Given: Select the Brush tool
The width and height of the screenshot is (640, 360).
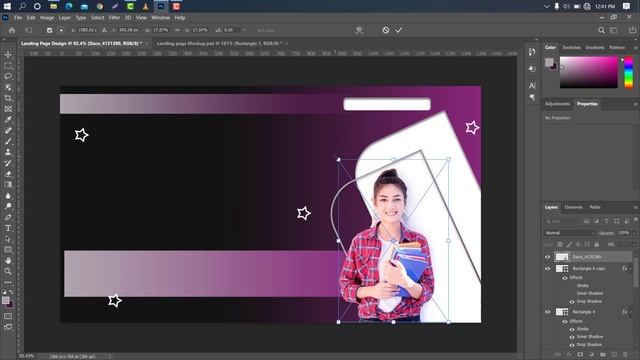Looking at the screenshot, I should click(8, 141).
